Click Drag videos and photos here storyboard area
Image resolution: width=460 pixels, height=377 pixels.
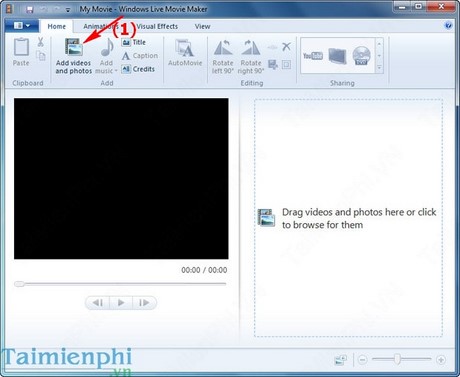(x=348, y=218)
